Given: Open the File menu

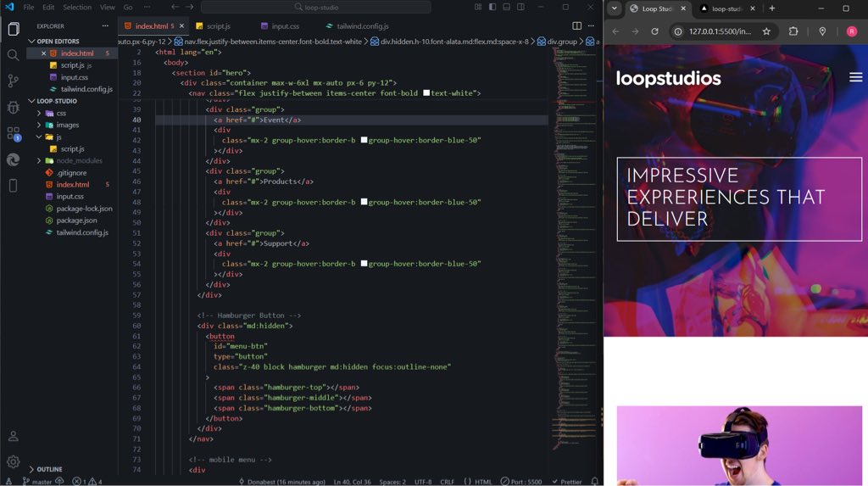Looking at the screenshot, I should (x=29, y=7).
